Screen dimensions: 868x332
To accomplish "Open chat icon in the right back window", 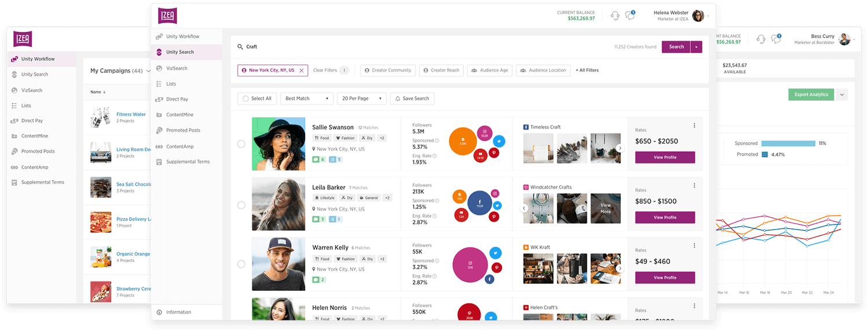I will point(776,39).
